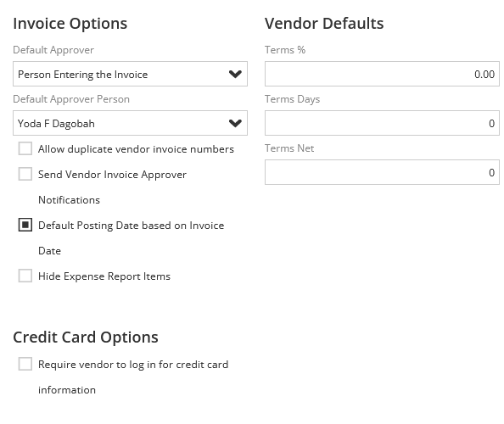The width and height of the screenshot is (504, 424).
Task: Enable Require vendor to log in checkbox
Action: point(25,364)
